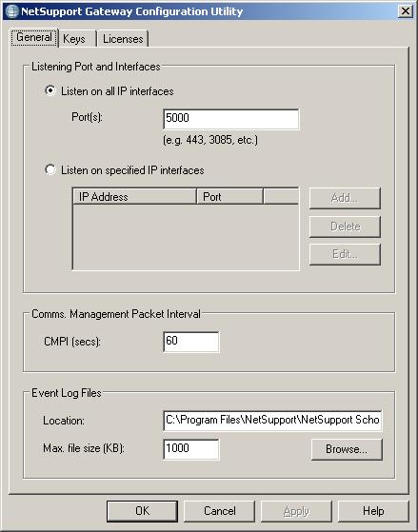Click the OK button
418x532 pixels.
[142, 511]
